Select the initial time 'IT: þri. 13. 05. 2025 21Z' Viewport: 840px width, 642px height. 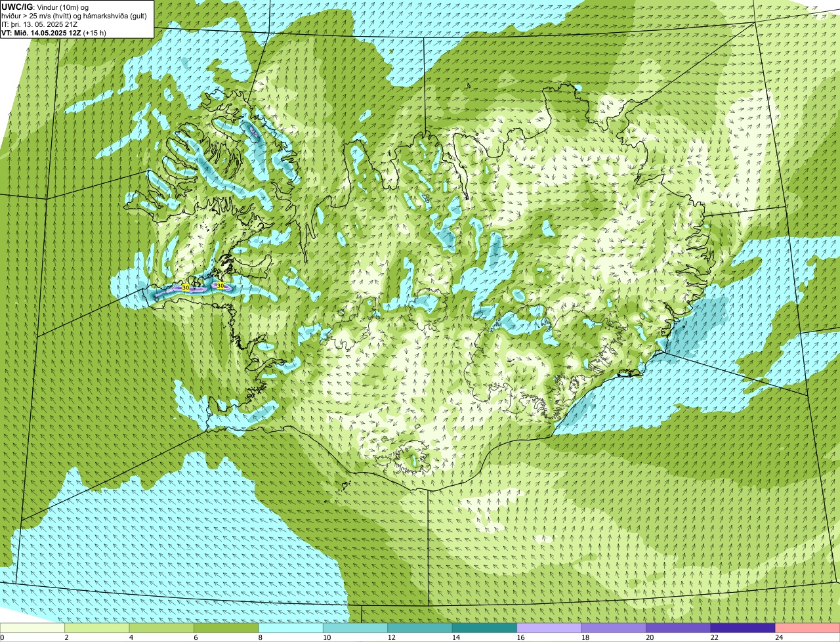(x=39, y=24)
